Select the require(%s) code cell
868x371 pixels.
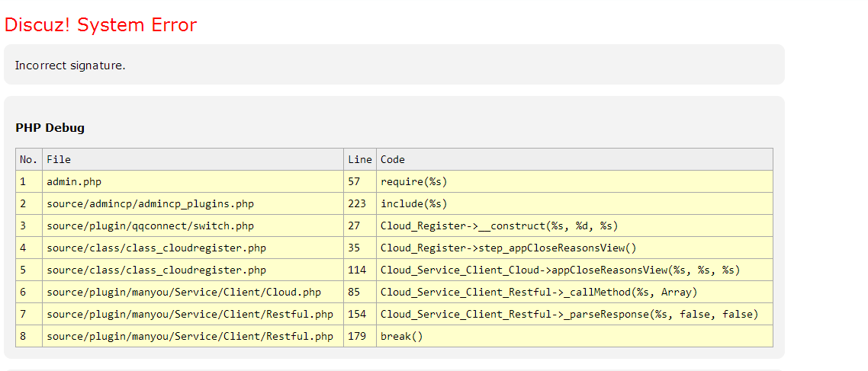574,181
